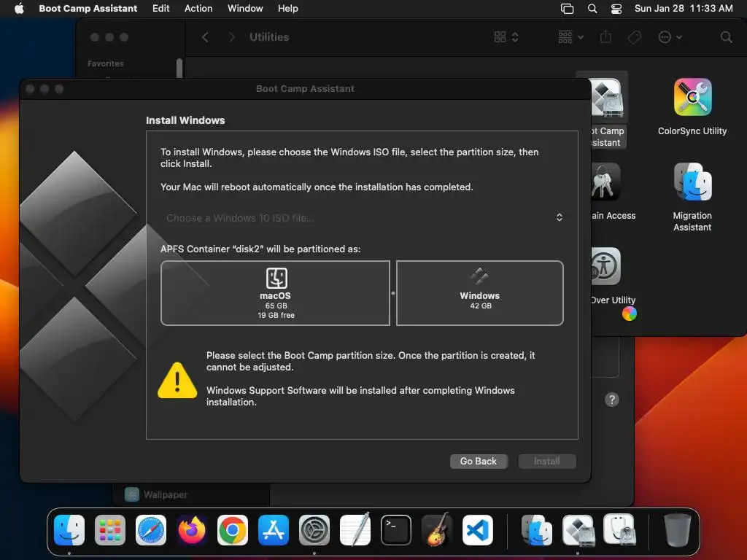Select VoiceOver Utility icon in Finder

605,265
